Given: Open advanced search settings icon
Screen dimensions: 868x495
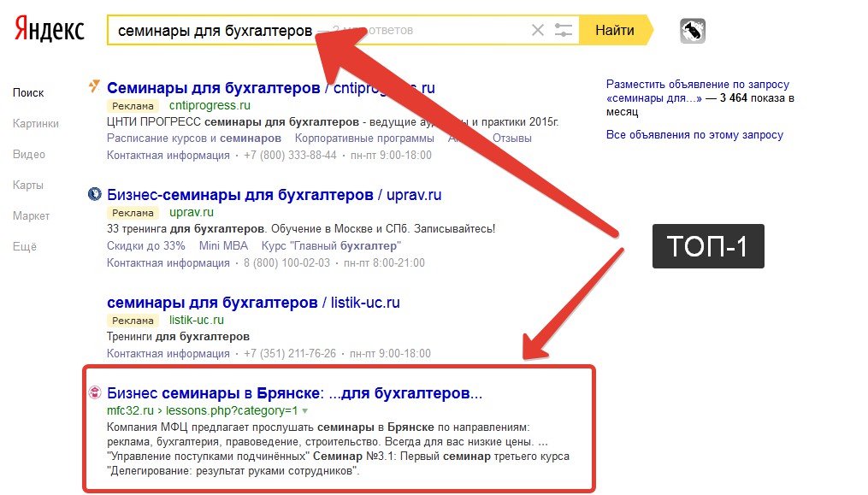Looking at the screenshot, I should [x=563, y=30].
